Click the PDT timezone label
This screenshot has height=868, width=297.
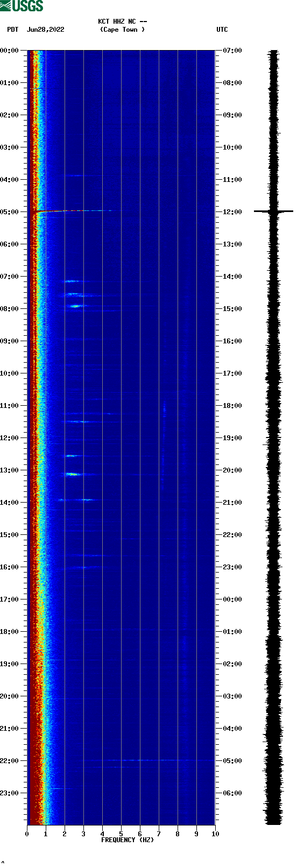click(13, 30)
